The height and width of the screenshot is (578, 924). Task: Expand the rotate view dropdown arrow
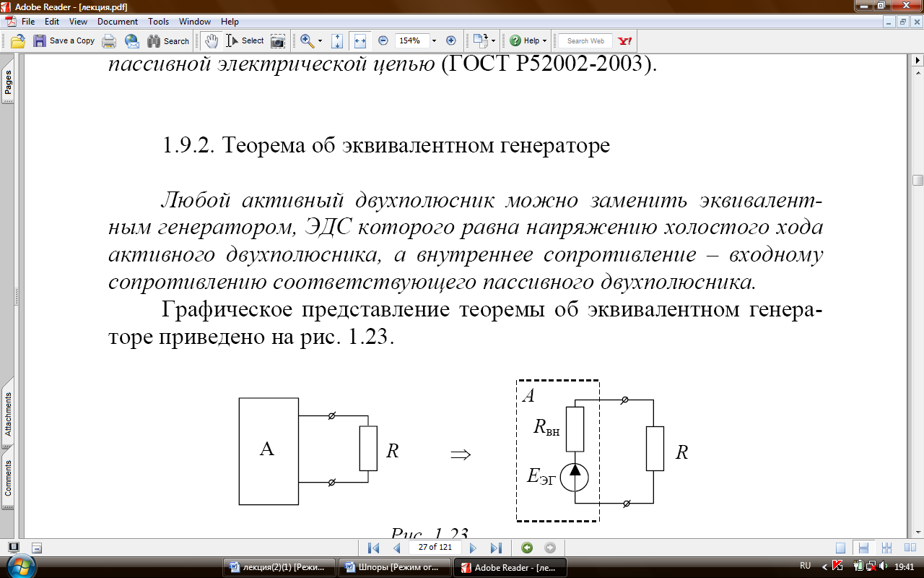click(493, 41)
